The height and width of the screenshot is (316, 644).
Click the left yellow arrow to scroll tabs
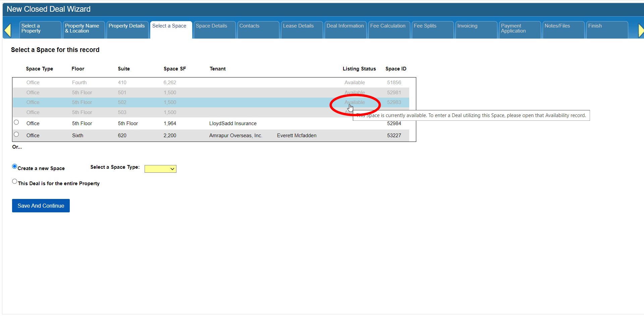click(x=7, y=31)
